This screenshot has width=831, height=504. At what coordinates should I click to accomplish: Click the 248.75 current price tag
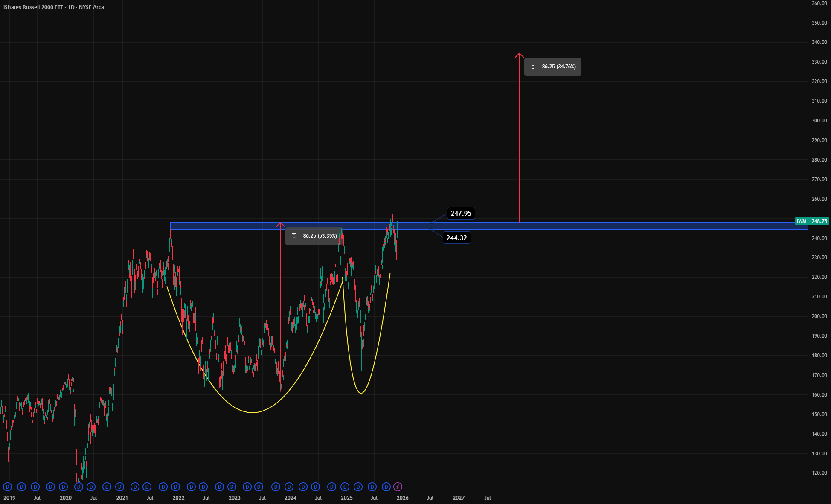pos(819,221)
